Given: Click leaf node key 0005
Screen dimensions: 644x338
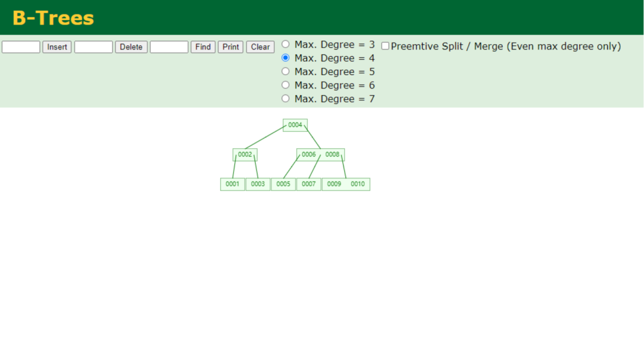Looking at the screenshot, I should (283, 184).
